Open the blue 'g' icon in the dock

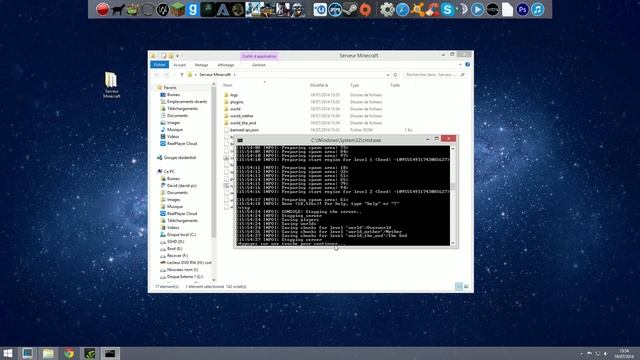(x=192, y=9)
